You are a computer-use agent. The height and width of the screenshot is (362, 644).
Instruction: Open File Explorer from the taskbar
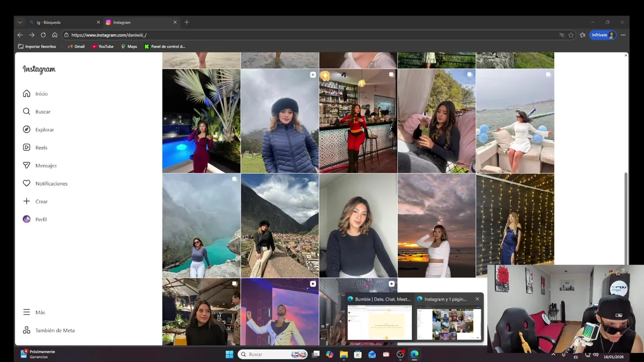coord(344,354)
